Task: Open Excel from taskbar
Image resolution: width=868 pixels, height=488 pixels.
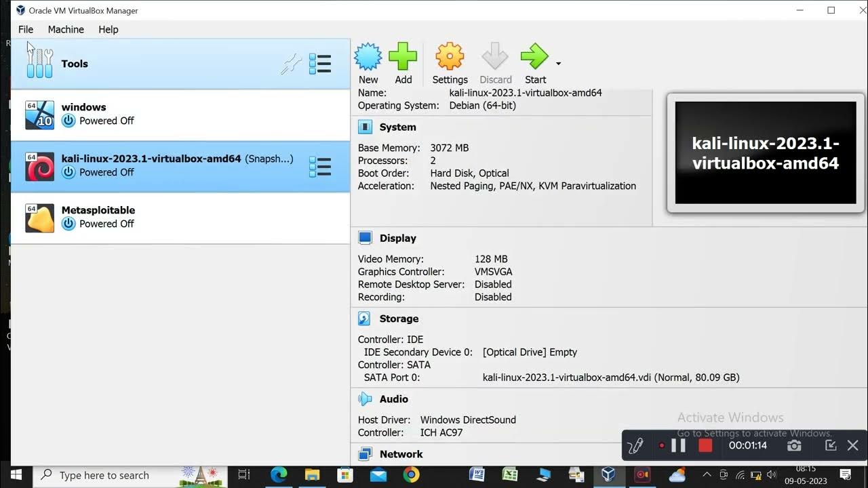Action: [510, 475]
